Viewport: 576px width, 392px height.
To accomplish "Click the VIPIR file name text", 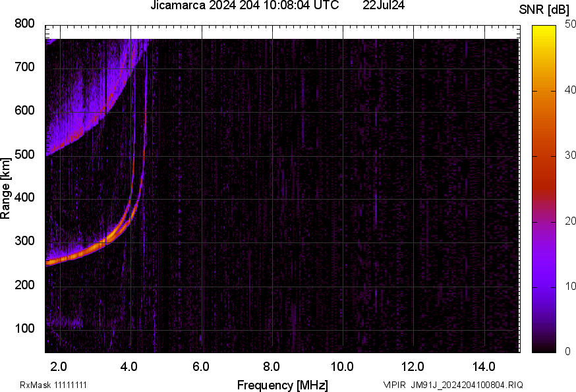I will [x=453, y=385].
